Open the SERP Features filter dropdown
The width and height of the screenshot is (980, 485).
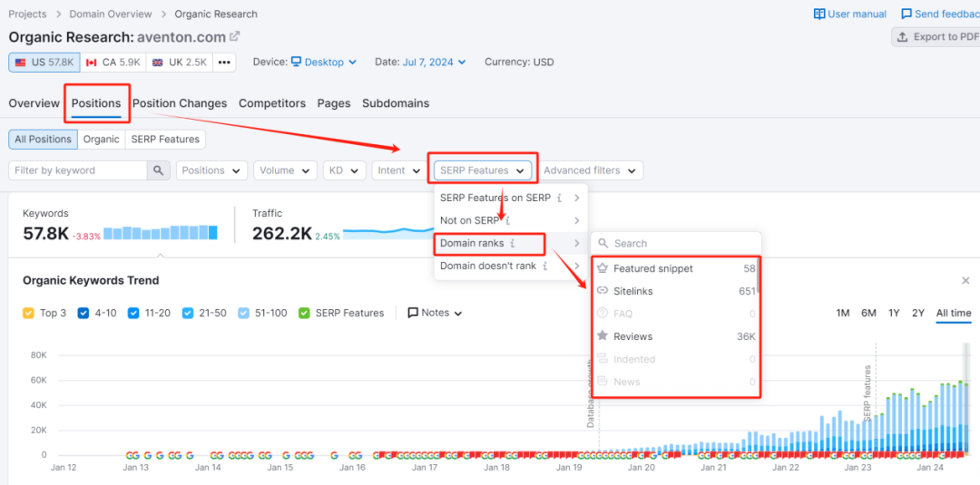pyautogui.click(x=483, y=170)
